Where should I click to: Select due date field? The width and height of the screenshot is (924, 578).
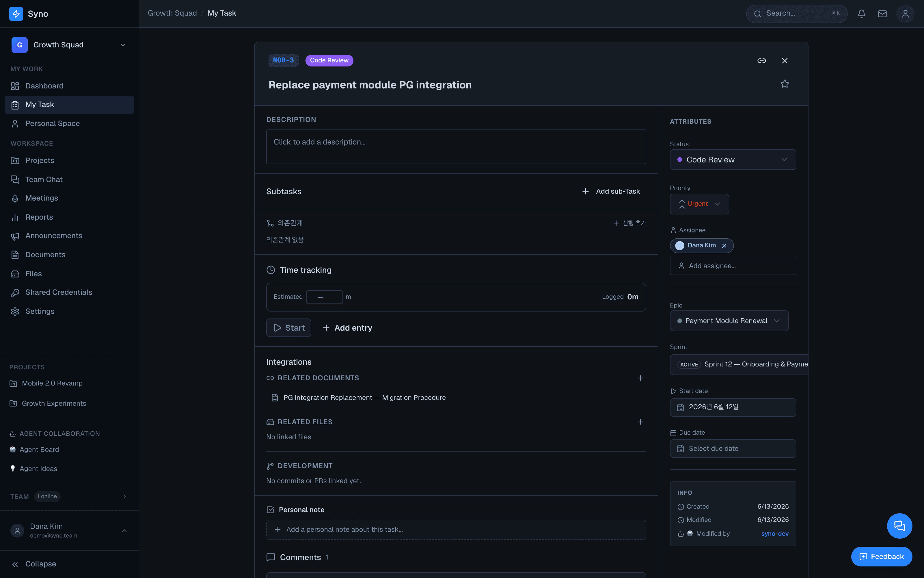pyautogui.click(x=733, y=449)
